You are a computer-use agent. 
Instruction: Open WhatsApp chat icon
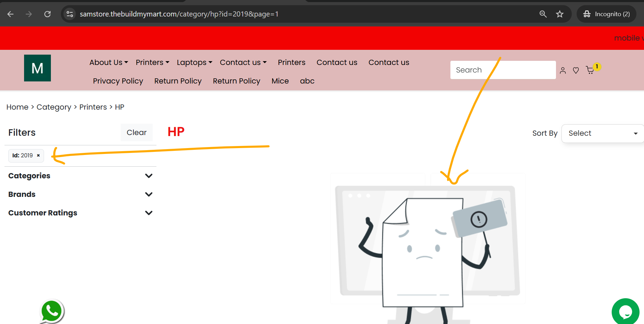coord(52,312)
